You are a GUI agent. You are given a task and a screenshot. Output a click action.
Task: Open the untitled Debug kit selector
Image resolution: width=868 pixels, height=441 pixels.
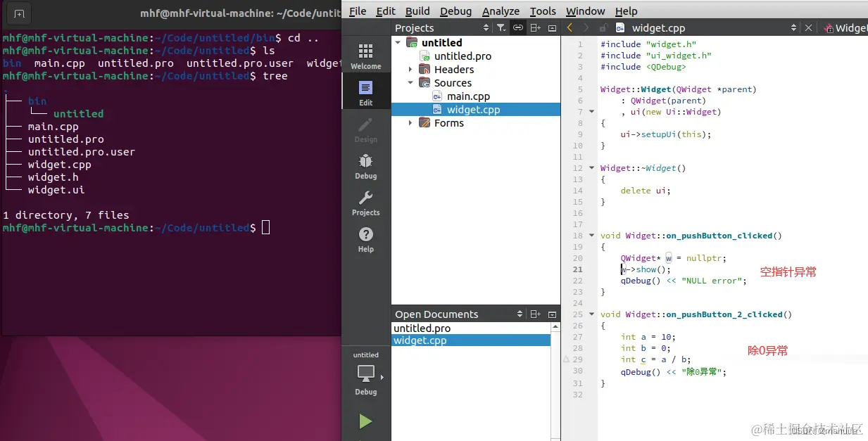click(x=365, y=373)
